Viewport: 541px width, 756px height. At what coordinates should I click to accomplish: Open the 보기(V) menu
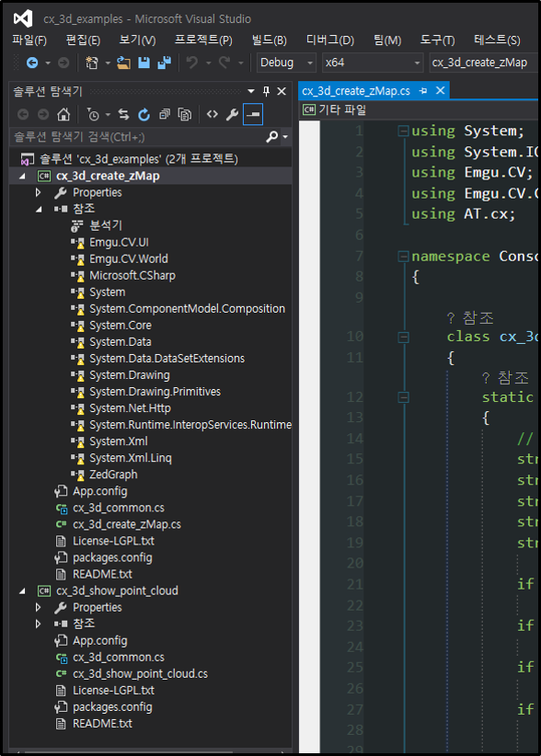138,40
